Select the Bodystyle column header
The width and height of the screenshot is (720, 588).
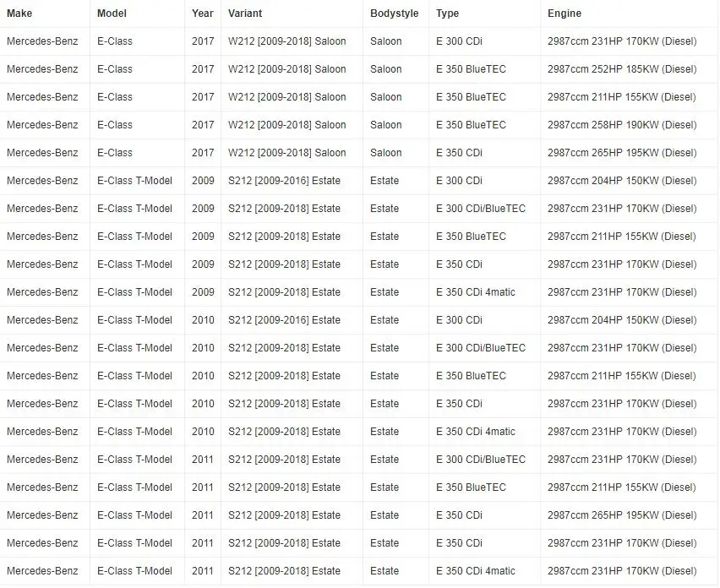[394, 14]
